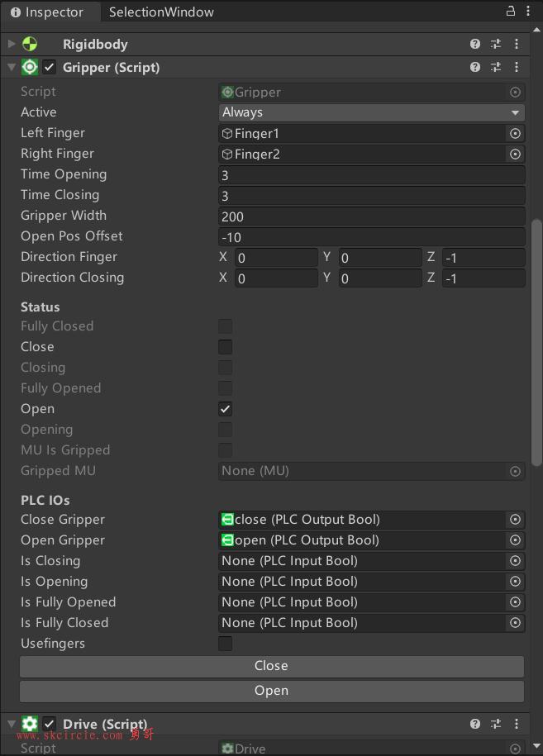Image resolution: width=543 pixels, height=756 pixels.
Task: Open the Active dropdown set to Always
Action: pos(371,112)
